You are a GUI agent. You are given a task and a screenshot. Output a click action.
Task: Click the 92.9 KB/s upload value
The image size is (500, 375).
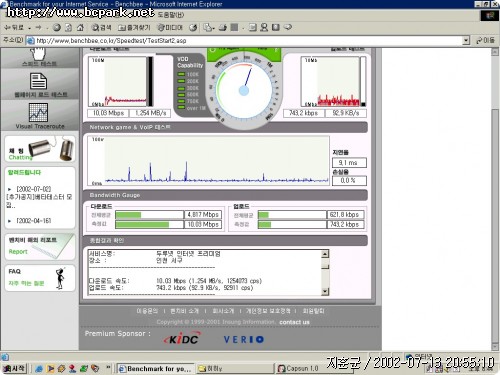click(x=346, y=113)
